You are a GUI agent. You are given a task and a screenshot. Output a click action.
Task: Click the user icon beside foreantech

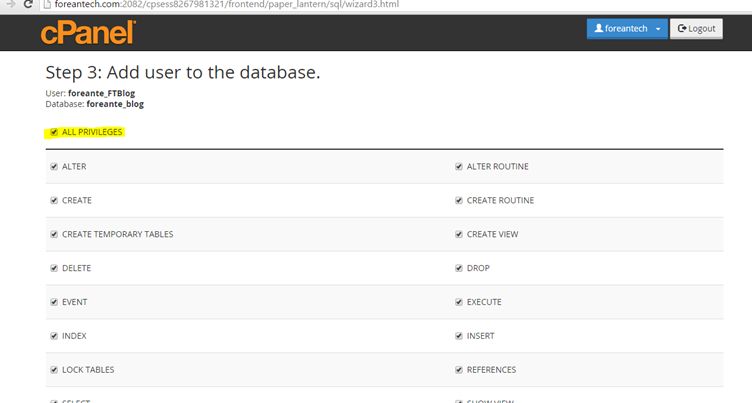pos(598,29)
